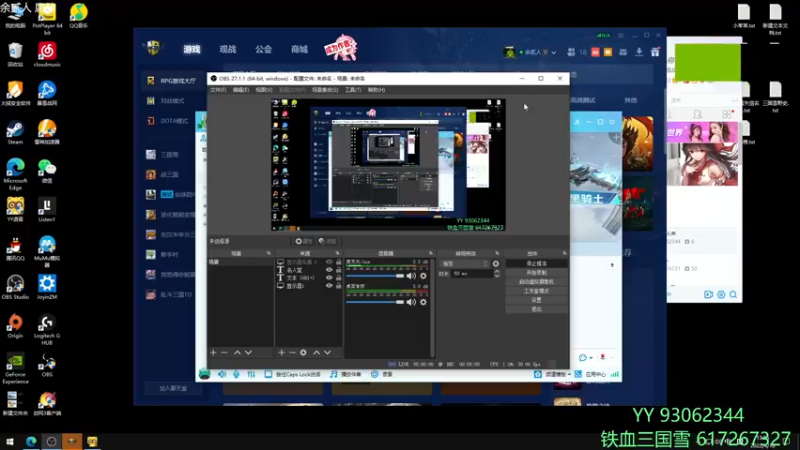Open the transition properties gear
The width and height of the screenshot is (800, 450).
pos(495,264)
